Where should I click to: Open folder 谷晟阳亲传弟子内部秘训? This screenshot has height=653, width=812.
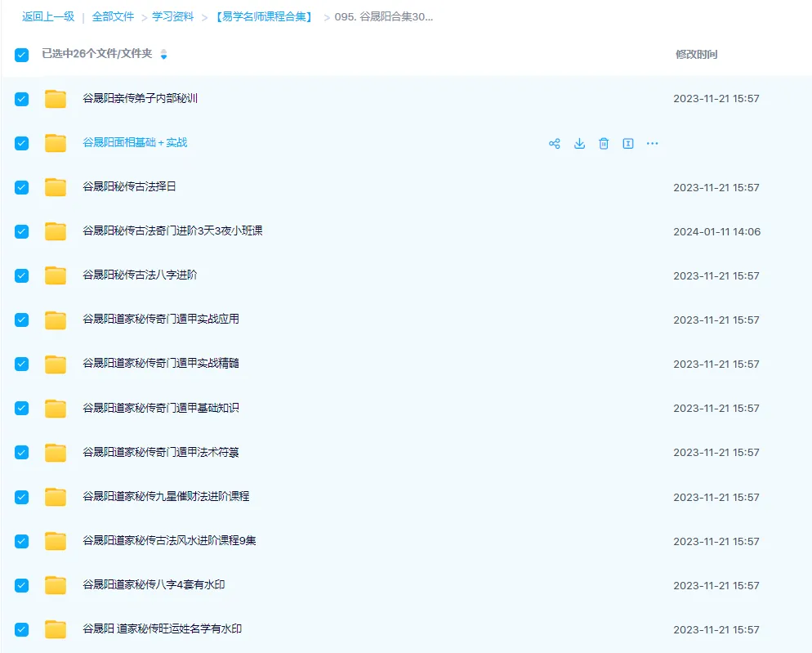coord(140,98)
